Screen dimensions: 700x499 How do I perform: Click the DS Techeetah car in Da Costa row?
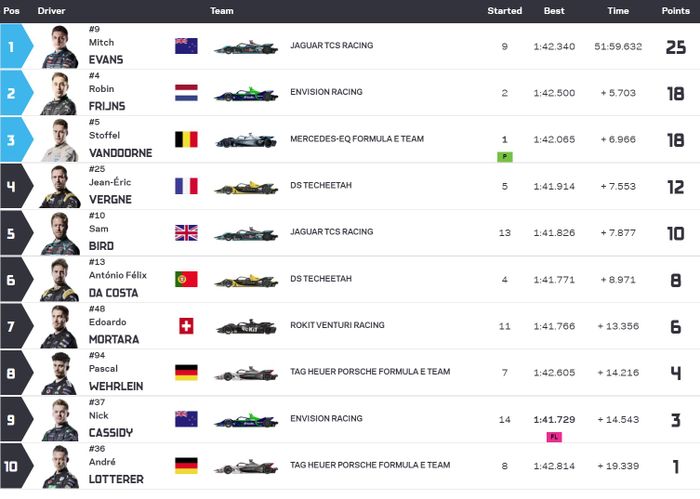(246, 281)
